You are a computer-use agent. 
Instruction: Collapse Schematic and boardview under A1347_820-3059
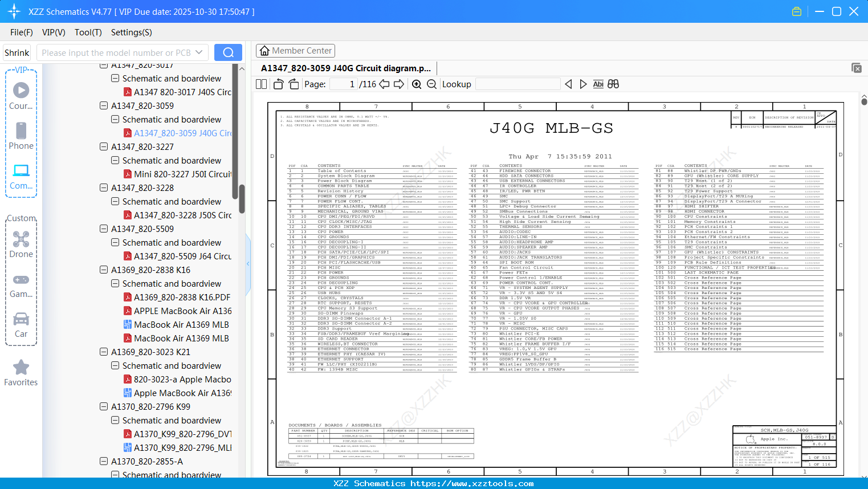[115, 119]
